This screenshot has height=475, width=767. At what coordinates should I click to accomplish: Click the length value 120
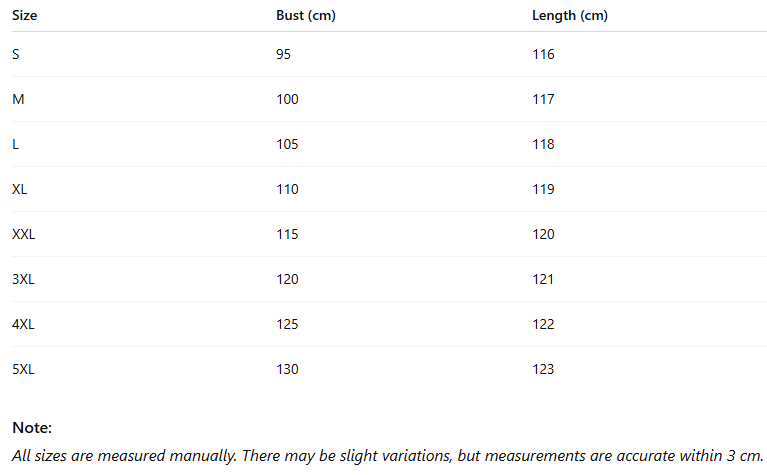(x=543, y=234)
